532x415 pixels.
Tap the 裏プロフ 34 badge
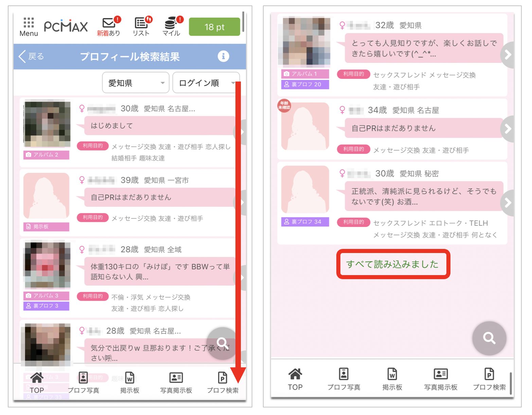[x=305, y=222]
